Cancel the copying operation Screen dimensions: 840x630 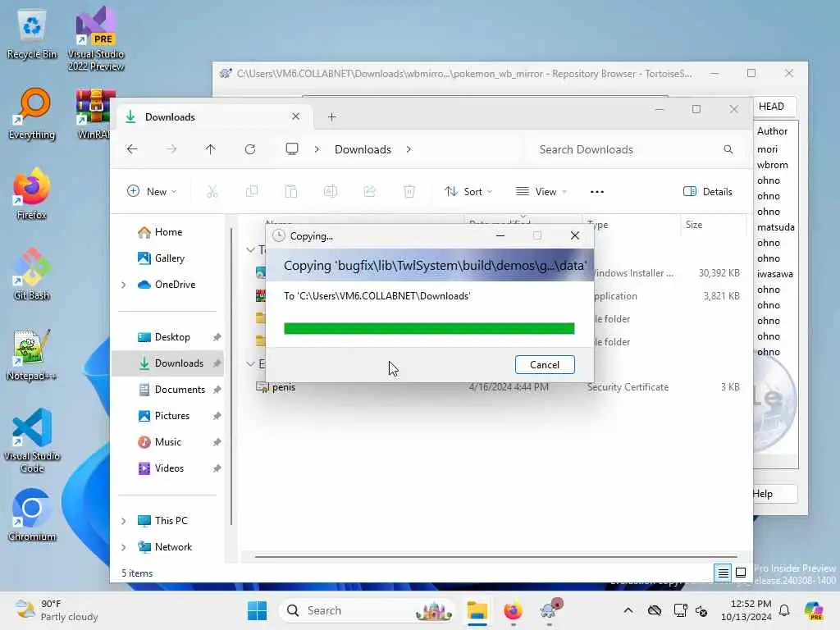pos(545,365)
